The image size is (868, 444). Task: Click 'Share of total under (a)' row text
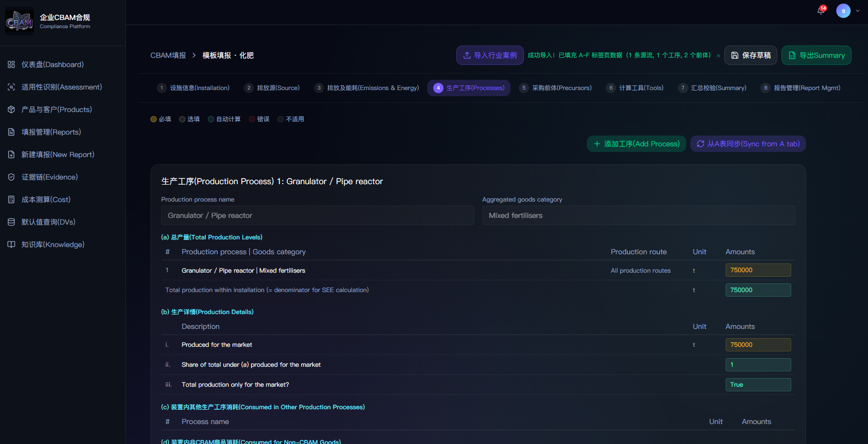[251, 365]
